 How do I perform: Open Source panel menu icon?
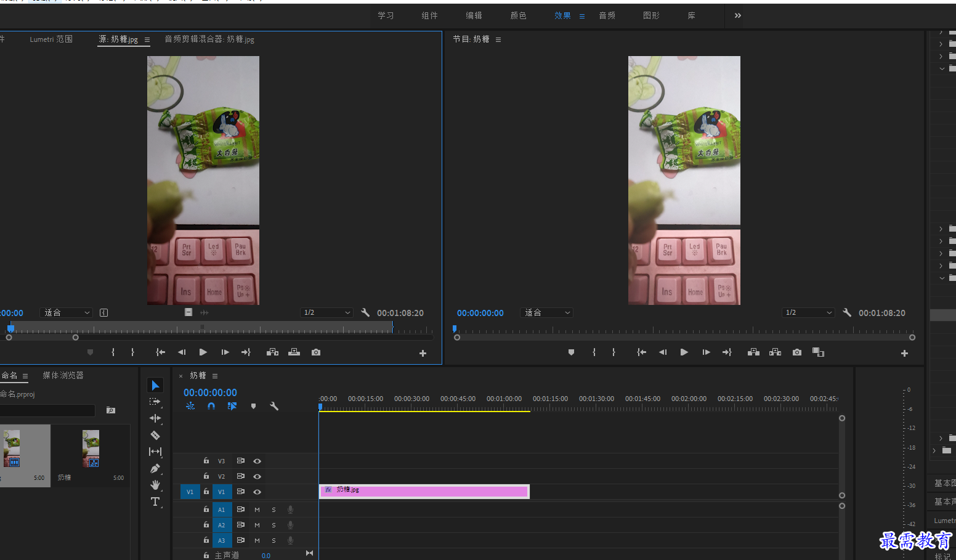coord(147,39)
